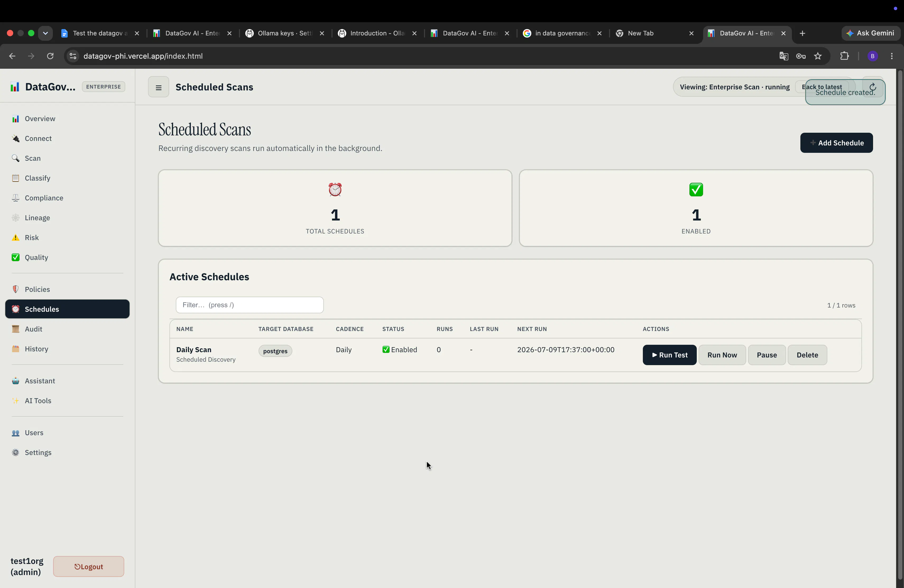Open the Audit log
The height and width of the screenshot is (588, 904).
(x=67, y=329)
